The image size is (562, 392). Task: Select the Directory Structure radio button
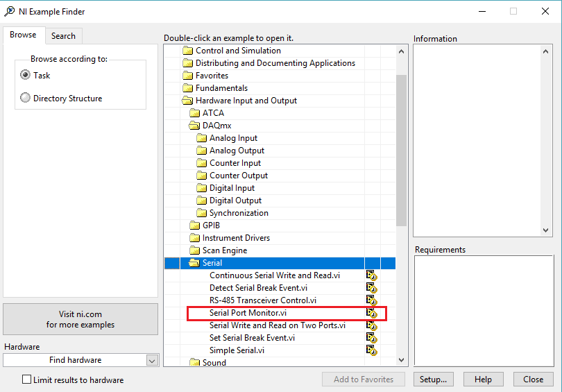click(25, 97)
